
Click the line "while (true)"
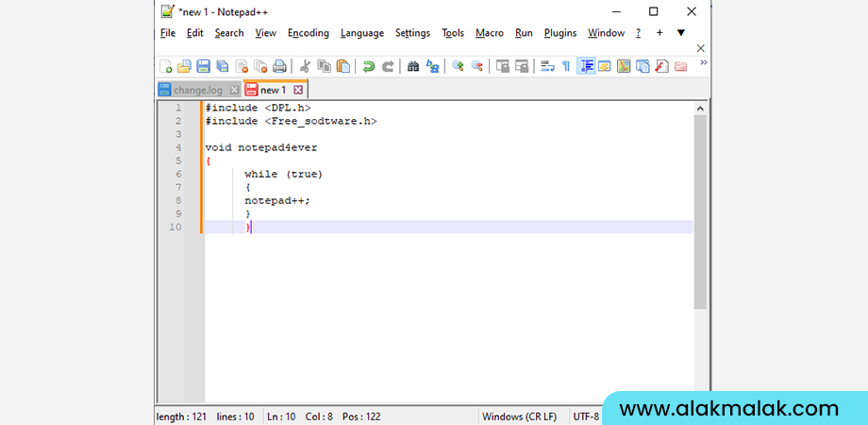pyautogui.click(x=283, y=174)
